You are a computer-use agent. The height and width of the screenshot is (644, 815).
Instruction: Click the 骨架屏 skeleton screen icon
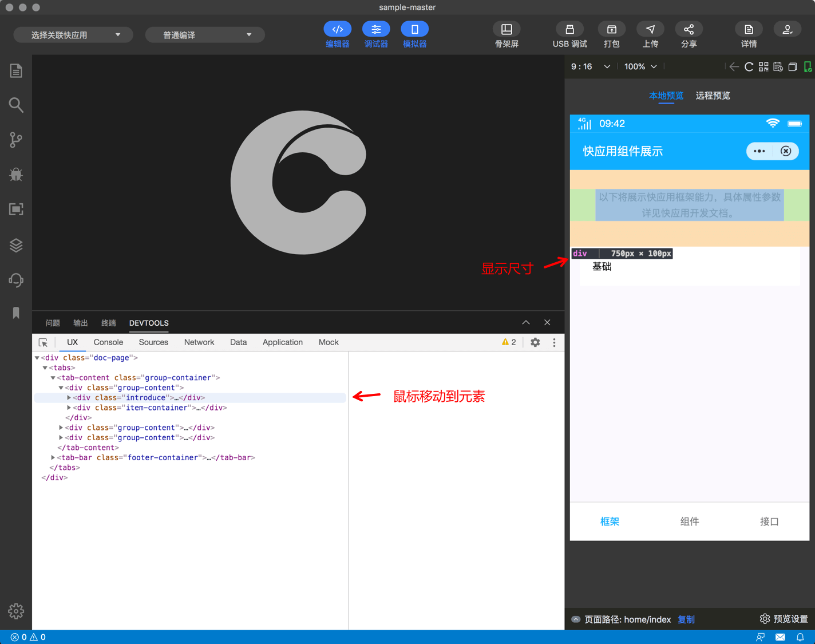[507, 34]
